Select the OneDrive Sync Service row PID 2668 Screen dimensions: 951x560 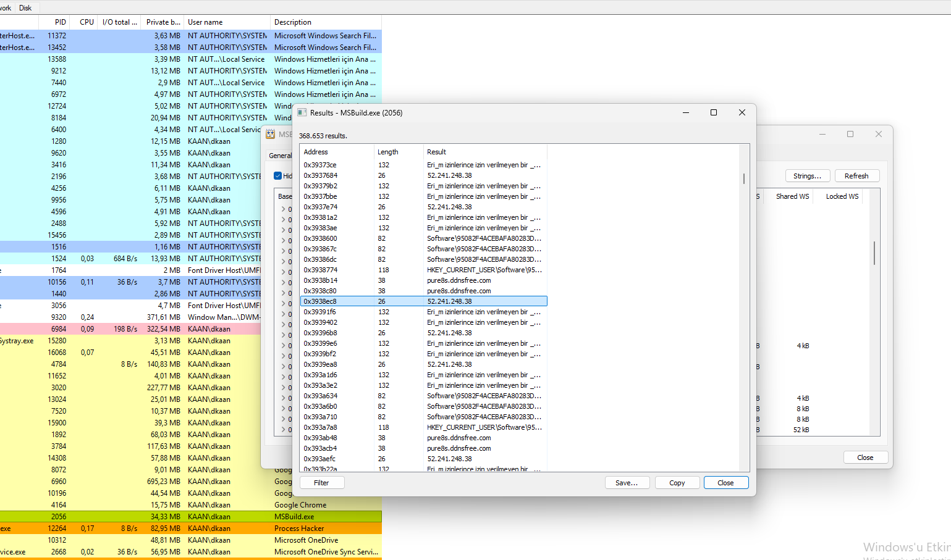click(190, 552)
